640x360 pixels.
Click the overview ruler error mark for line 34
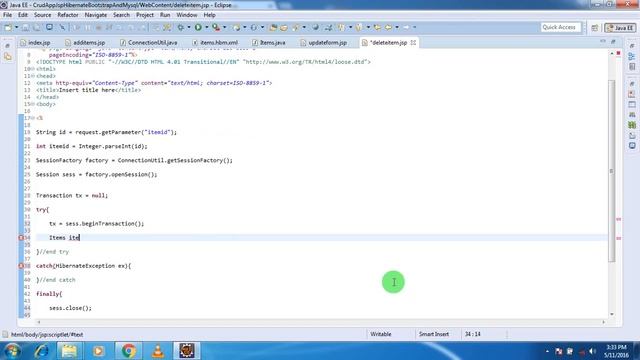point(618,238)
